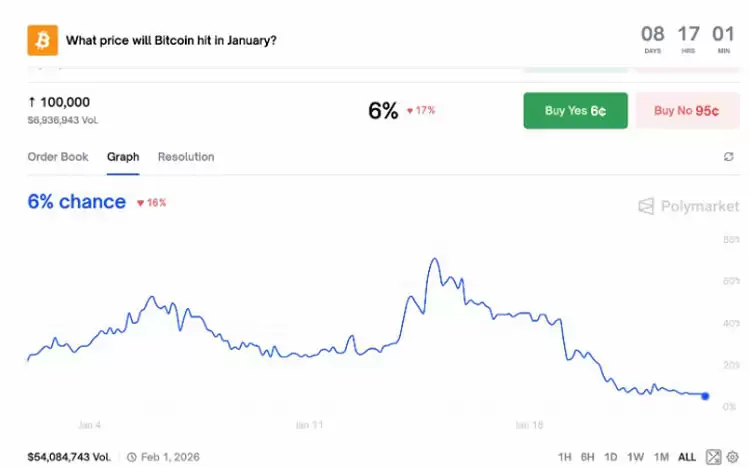The width and height of the screenshot is (750, 467).
Task: Select the ALL time range
Action: coord(687,457)
